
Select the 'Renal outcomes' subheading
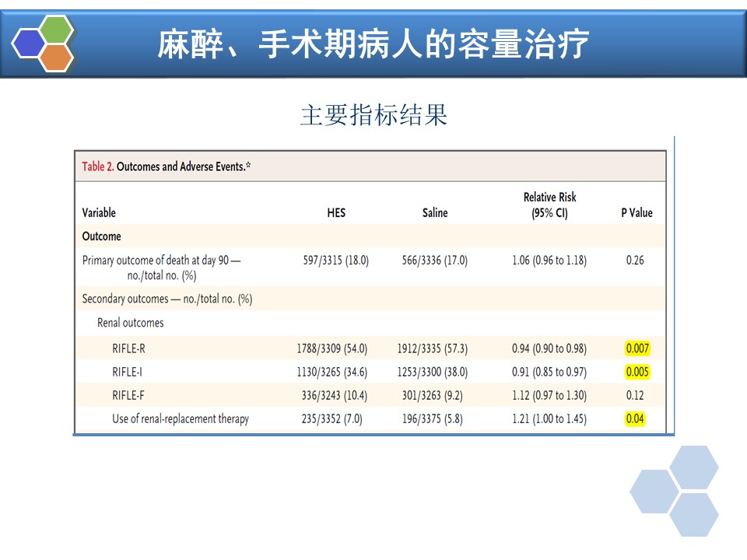point(131,323)
